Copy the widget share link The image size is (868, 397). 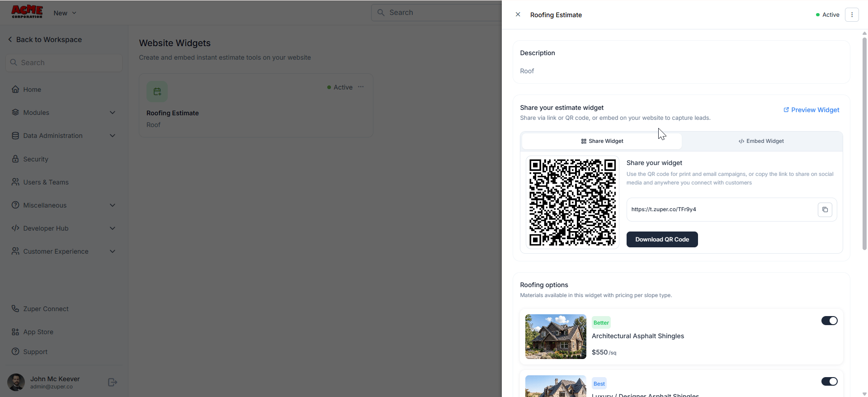tap(825, 210)
